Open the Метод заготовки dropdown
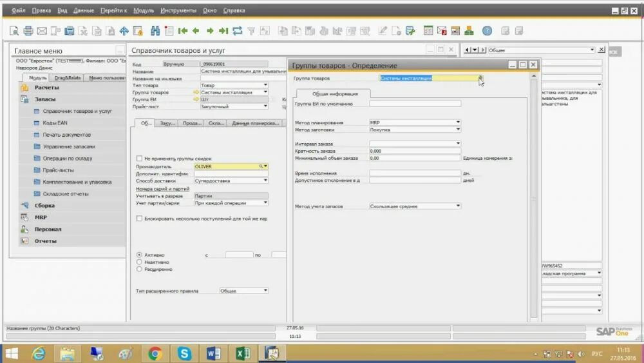The height and width of the screenshot is (363, 644). (458, 129)
